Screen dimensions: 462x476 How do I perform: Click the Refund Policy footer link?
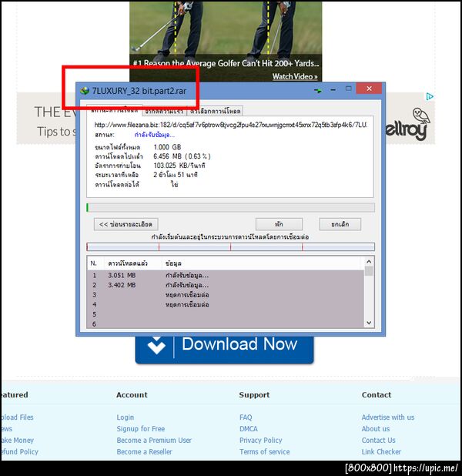[x=19, y=451]
